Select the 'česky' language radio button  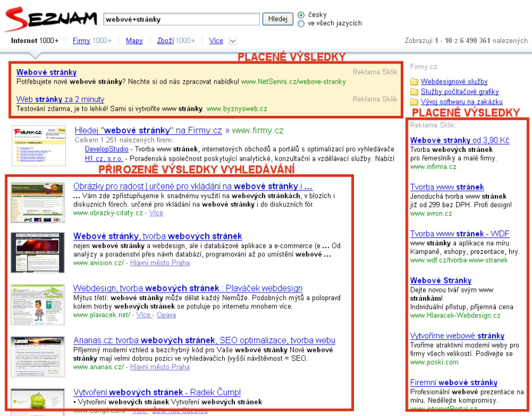pos(301,15)
